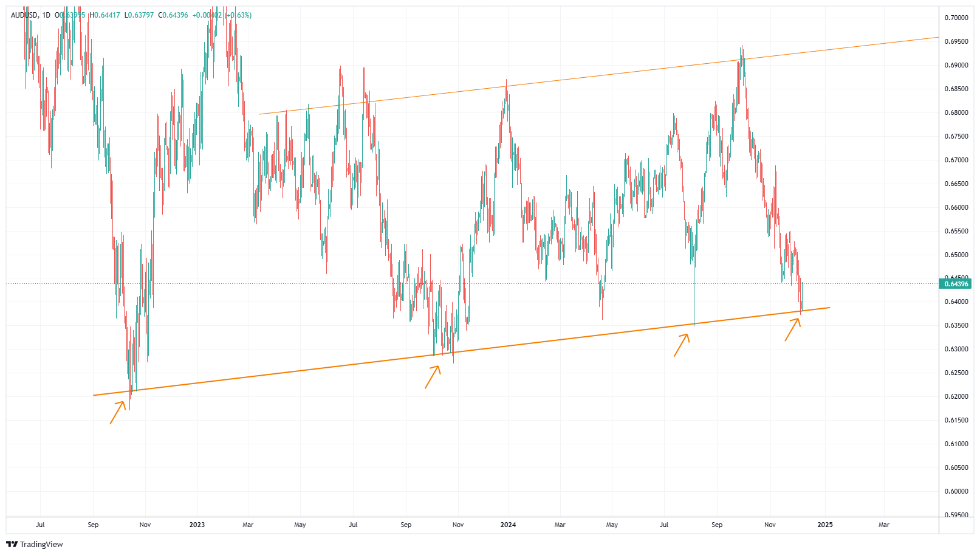Click the 0.65500 price axis label
Viewport: 980px width, 555px height.
(x=956, y=231)
